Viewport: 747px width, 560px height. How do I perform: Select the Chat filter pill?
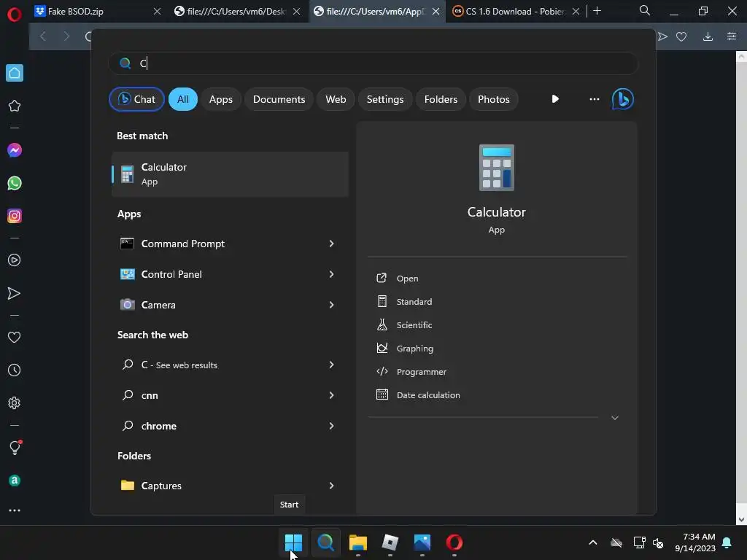(136, 99)
